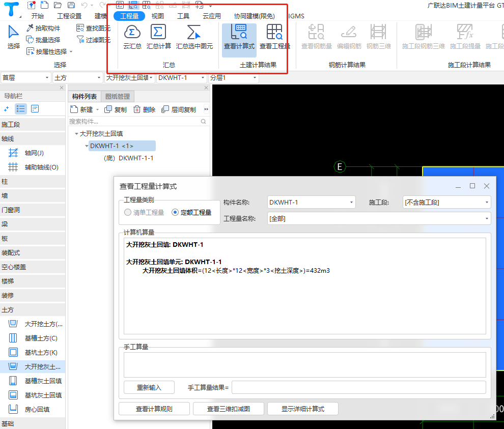
Task: Click 过滤图元 tool
Action: (x=93, y=40)
